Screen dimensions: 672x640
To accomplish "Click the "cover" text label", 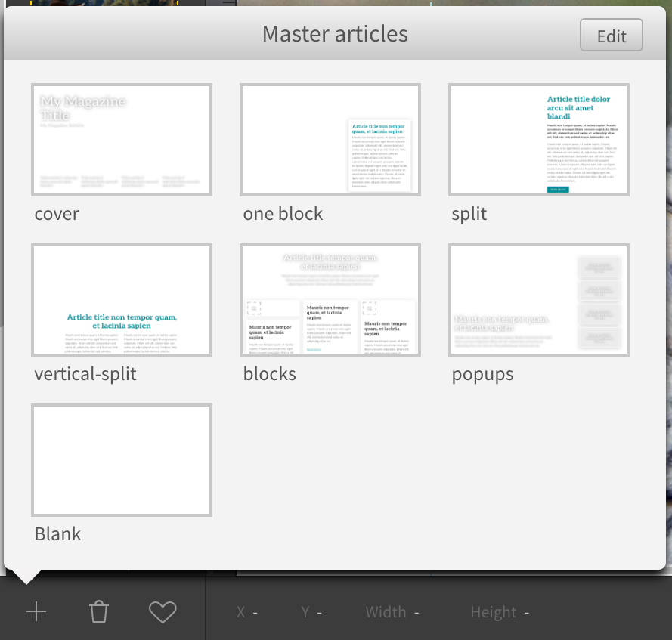I will click(57, 214).
